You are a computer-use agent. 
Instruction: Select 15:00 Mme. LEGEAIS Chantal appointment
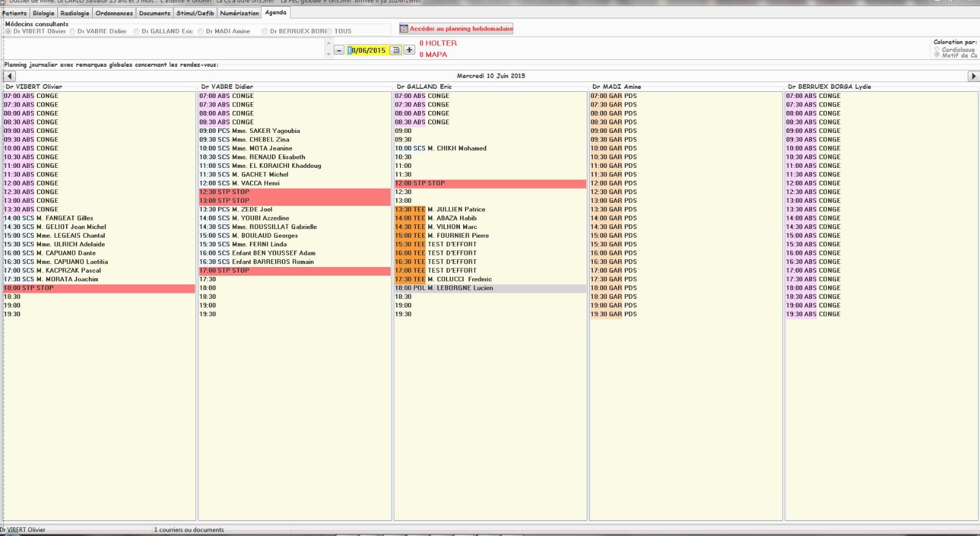tap(99, 235)
